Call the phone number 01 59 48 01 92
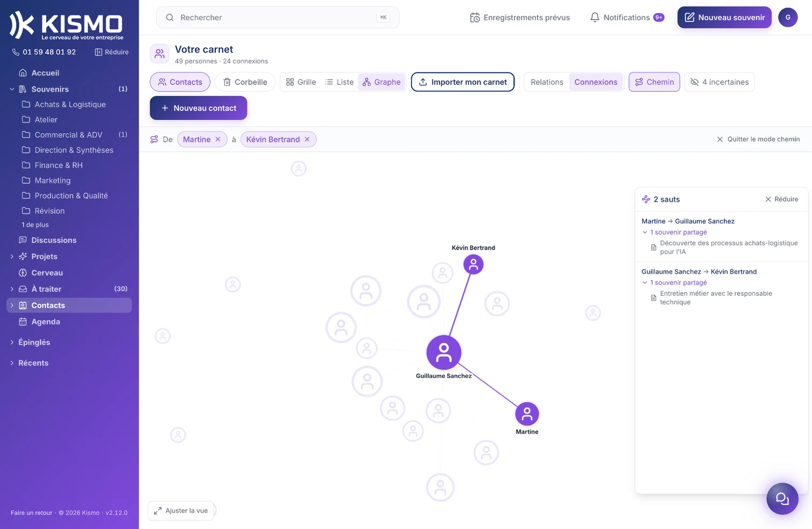 tap(44, 52)
